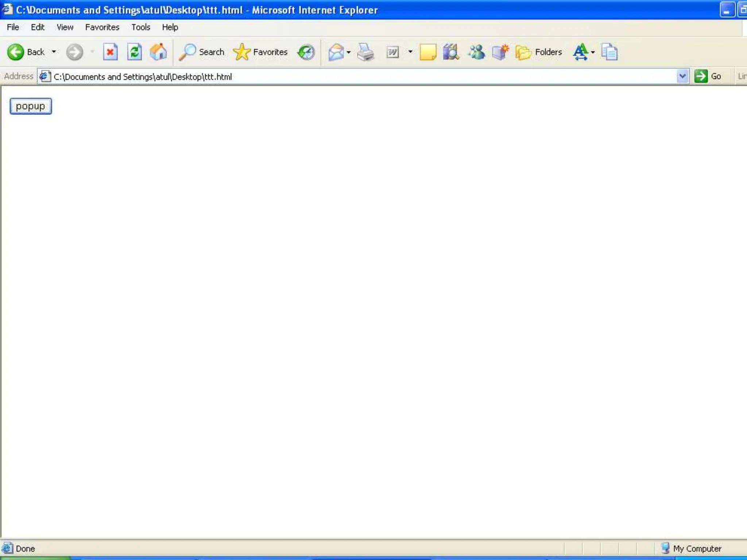Toggle the Folders toolbar button
Viewport: 747px width, 560px height.
pos(539,52)
